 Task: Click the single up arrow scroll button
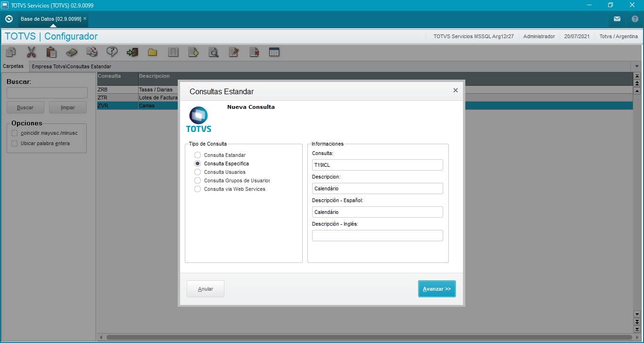[x=637, y=91]
